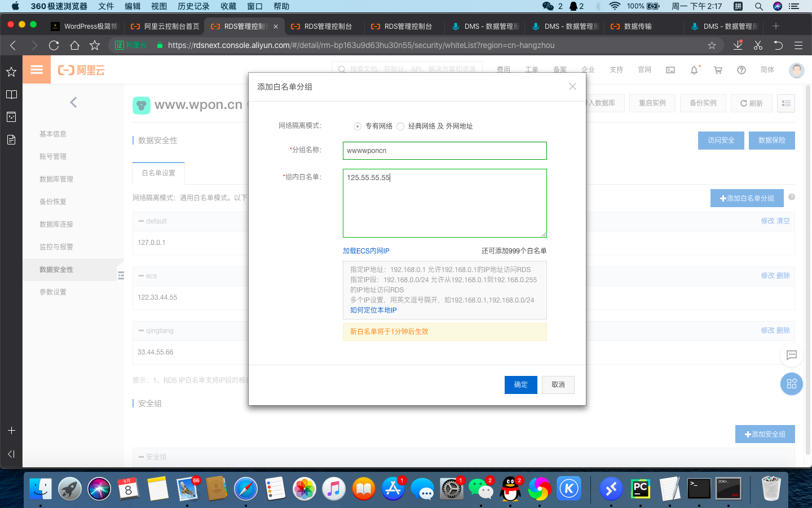Click the help question mark near 添加白名单分组
812x508 pixels.
792,197
